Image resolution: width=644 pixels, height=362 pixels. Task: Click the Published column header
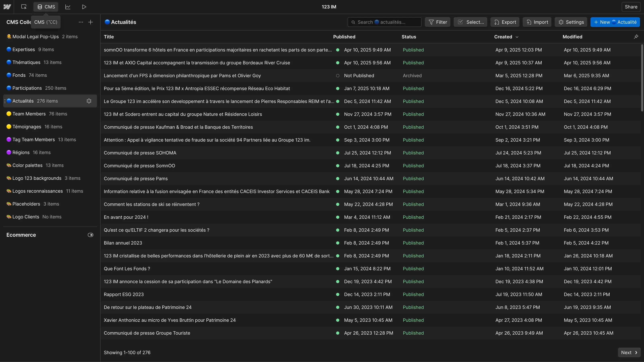point(344,37)
